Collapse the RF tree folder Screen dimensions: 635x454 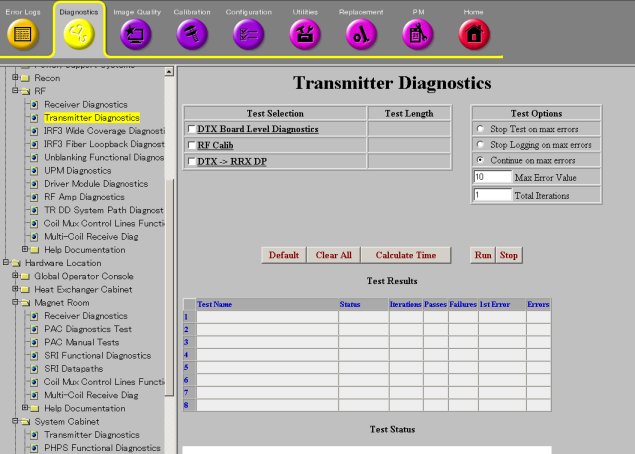click(15, 91)
